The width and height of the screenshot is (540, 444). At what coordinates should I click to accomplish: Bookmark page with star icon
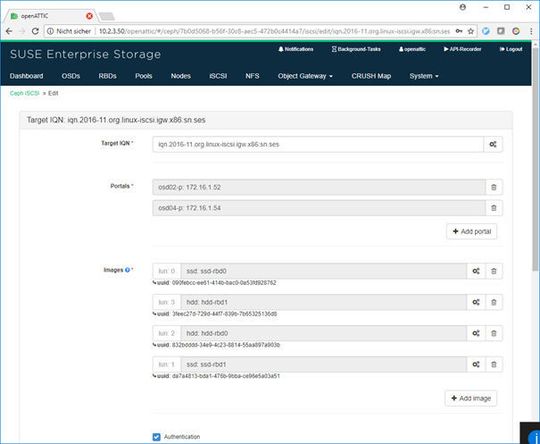tap(470, 31)
